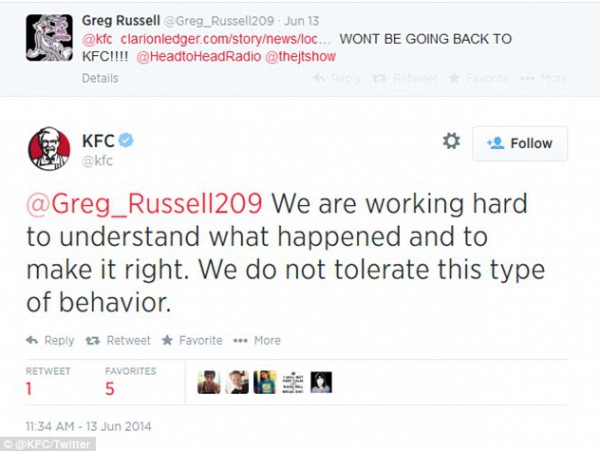Click the faded Retweet icon on Greg's tweet

pyautogui.click(x=404, y=78)
